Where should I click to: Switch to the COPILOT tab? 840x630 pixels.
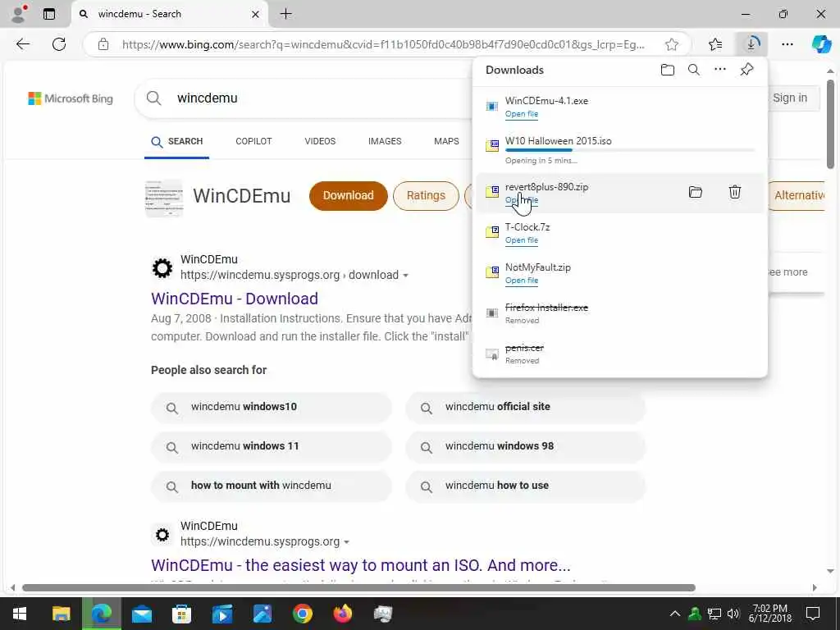(x=253, y=141)
